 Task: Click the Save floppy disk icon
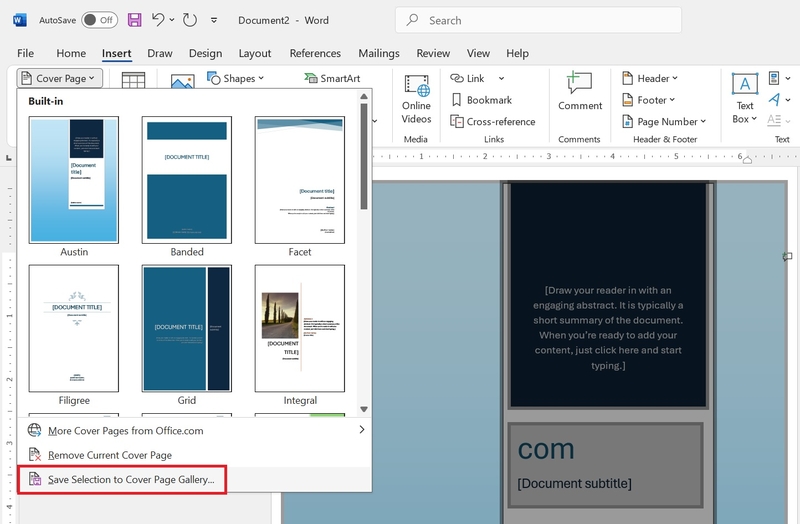(x=135, y=20)
